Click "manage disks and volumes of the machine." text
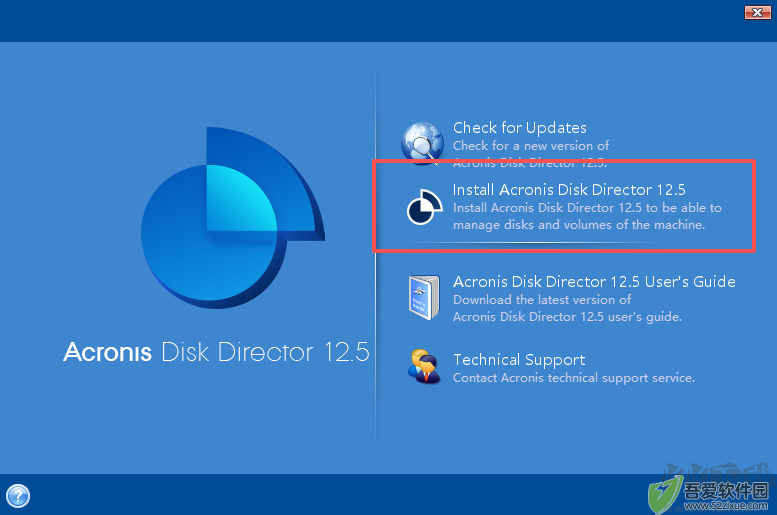777x515 pixels. (579, 225)
